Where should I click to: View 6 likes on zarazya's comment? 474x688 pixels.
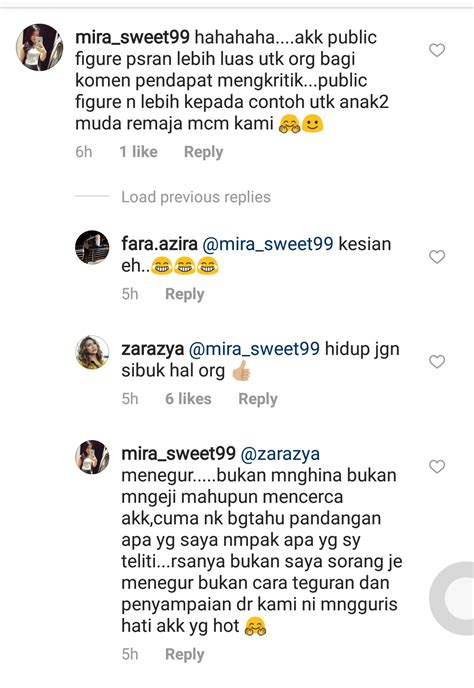(x=188, y=399)
